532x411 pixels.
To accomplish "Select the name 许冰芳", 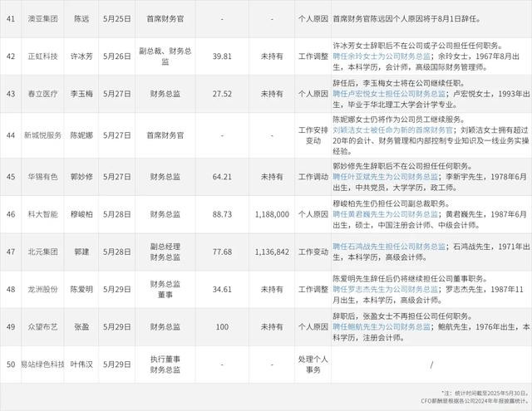I will [x=81, y=56].
